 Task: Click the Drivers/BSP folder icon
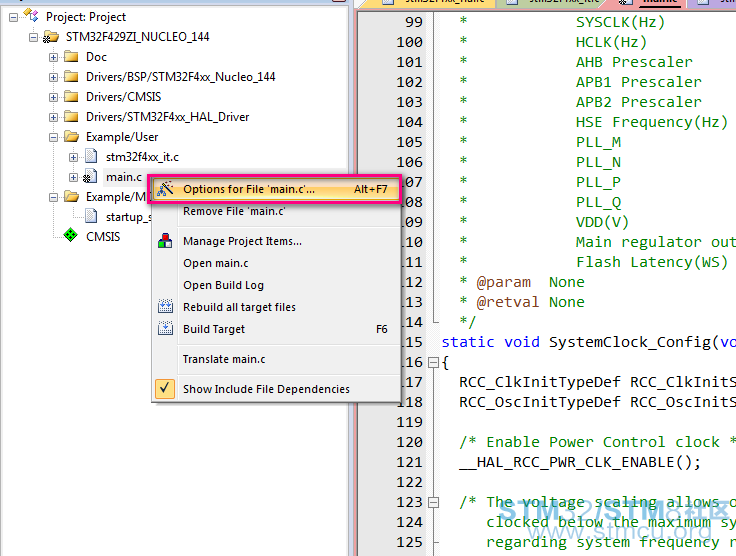click(x=71, y=76)
